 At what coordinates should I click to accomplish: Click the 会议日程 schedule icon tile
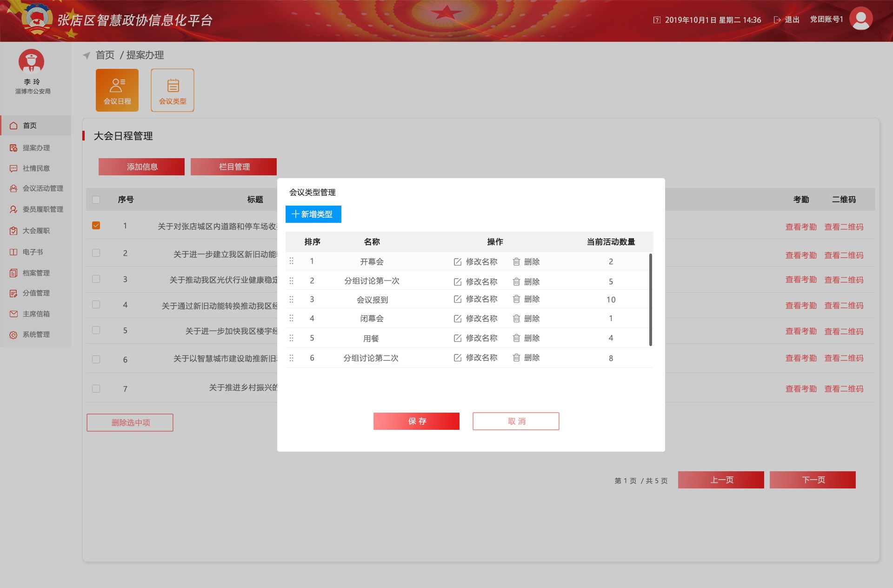click(117, 90)
